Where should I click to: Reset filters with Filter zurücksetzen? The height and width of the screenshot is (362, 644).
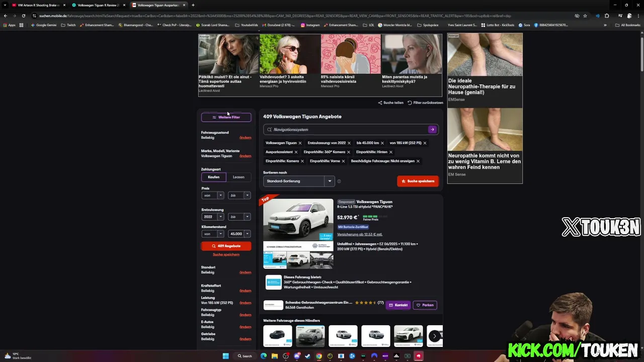425,103
